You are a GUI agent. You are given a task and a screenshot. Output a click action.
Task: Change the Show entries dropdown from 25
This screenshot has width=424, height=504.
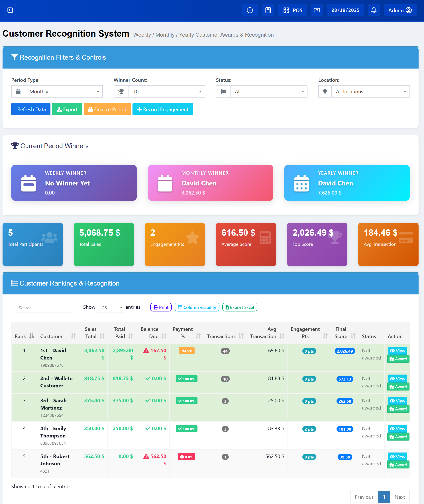pyautogui.click(x=110, y=307)
